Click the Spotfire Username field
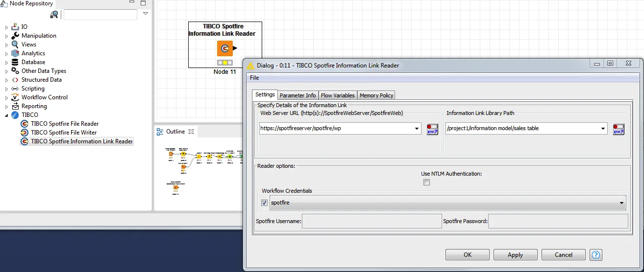Screen dimensions: 644x272 (372, 221)
